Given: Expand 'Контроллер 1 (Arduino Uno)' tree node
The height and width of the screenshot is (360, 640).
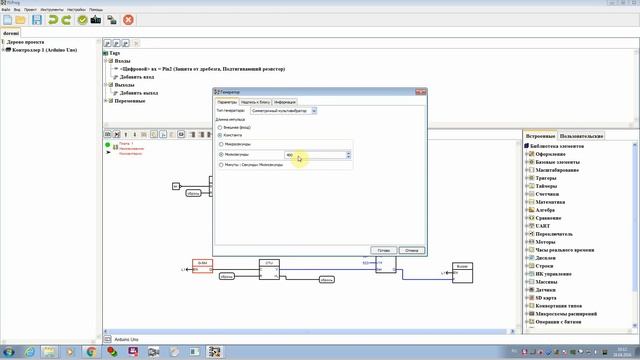Looking at the screenshot, I should [3, 50].
